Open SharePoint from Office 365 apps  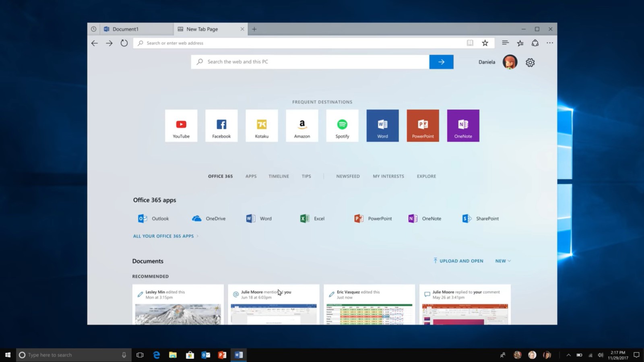pyautogui.click(x=481, y=219)
